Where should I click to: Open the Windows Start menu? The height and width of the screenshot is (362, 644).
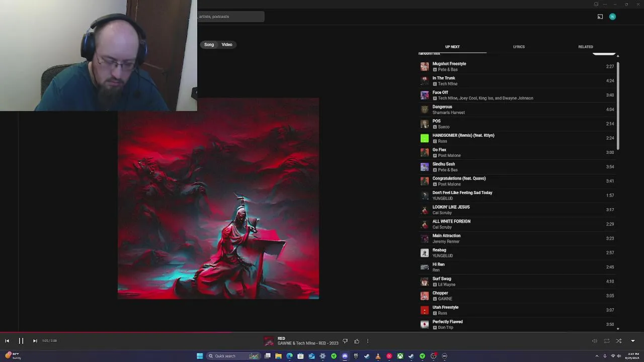200,356
